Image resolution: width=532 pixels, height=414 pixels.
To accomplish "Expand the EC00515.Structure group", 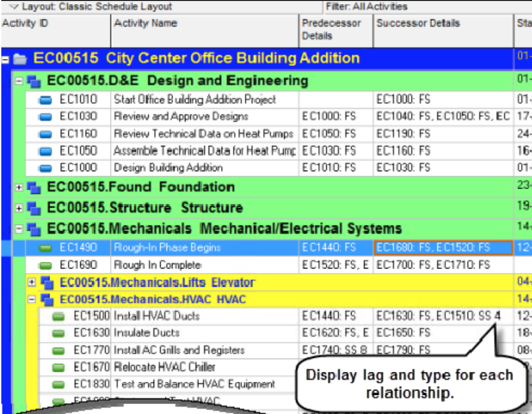I will (19, 208).
